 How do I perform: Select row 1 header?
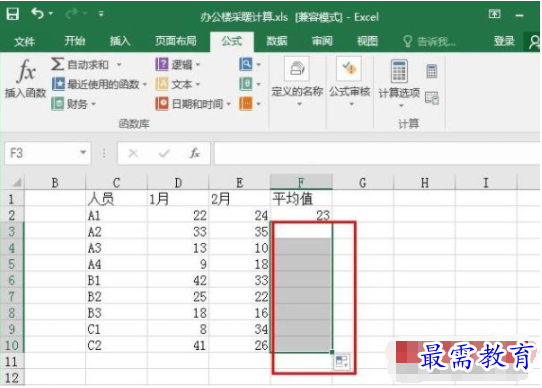click(12, 199)
